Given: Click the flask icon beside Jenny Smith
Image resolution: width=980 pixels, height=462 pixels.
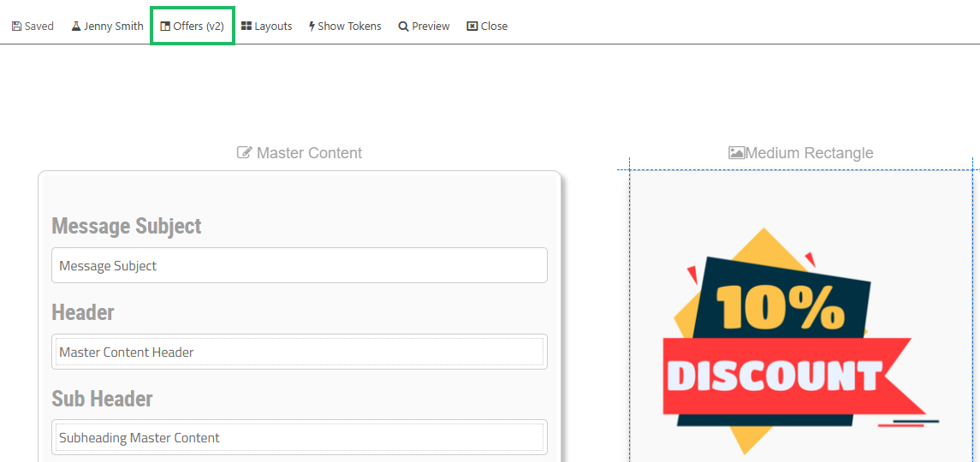Looking at the screenshot, I should tap(76, 27).
